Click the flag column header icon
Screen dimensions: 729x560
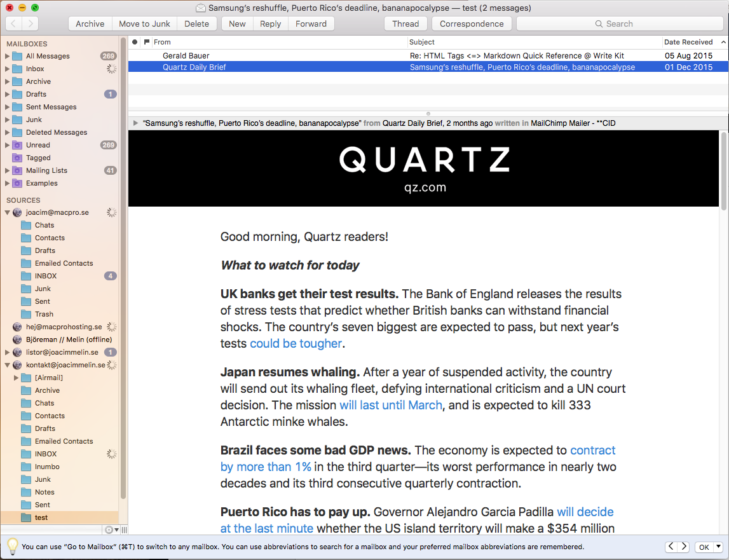pyautogui.click(x=147, y=42)
